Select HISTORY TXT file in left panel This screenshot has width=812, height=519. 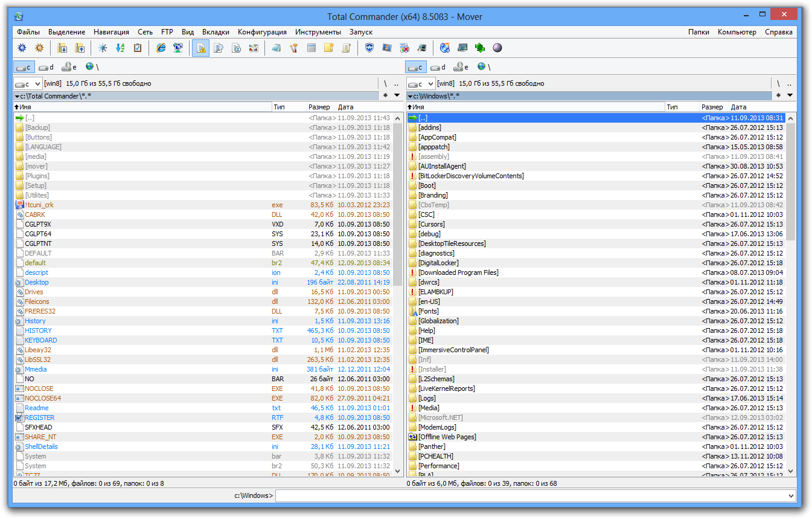click(x=203, y=330)
